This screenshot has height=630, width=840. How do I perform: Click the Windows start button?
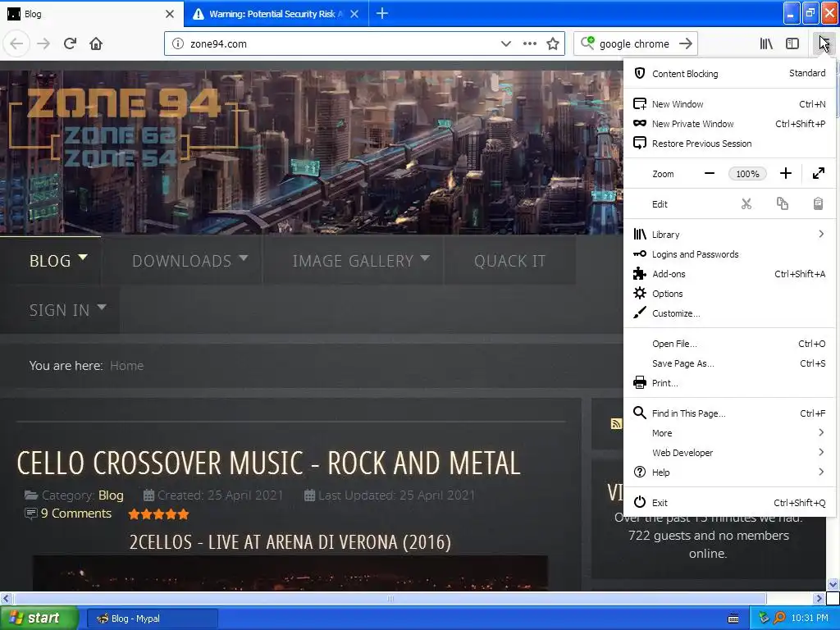click(x=39, y=619)
